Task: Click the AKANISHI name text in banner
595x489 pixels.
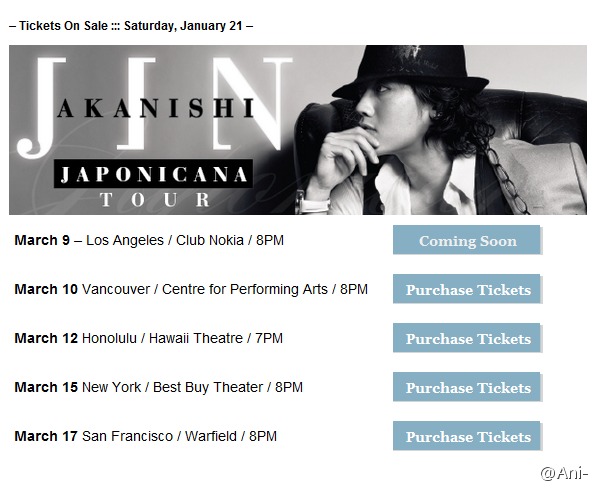Action: click(x=156, y=108)
